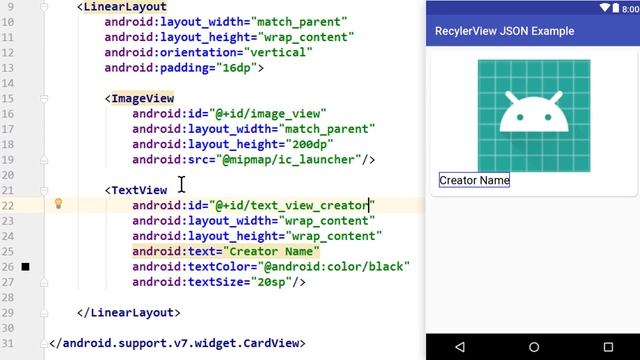Select the 'Creator Name' text view in preview

[474, 180]
